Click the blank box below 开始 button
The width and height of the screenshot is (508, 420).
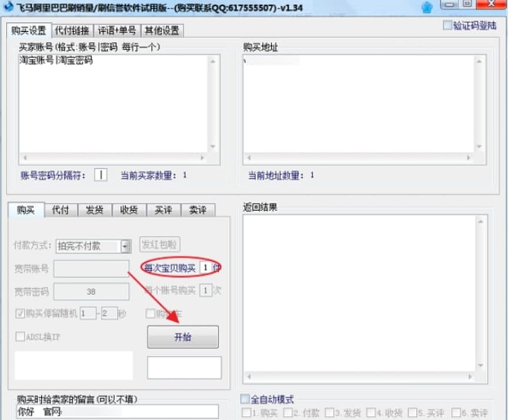185,368
